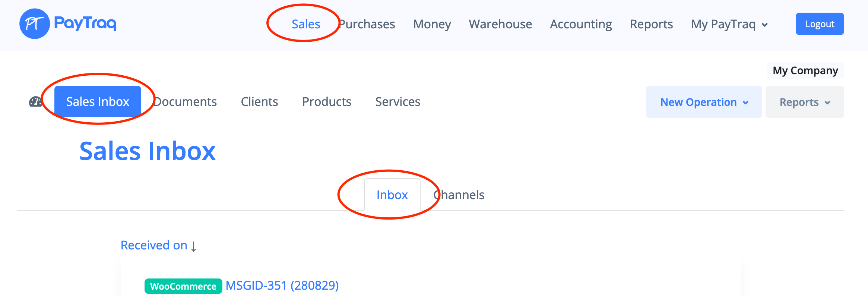This screenshot has height=296, width=868.
Task: Expand the gray Reports dropdown button
Action: tap(804, 102)
